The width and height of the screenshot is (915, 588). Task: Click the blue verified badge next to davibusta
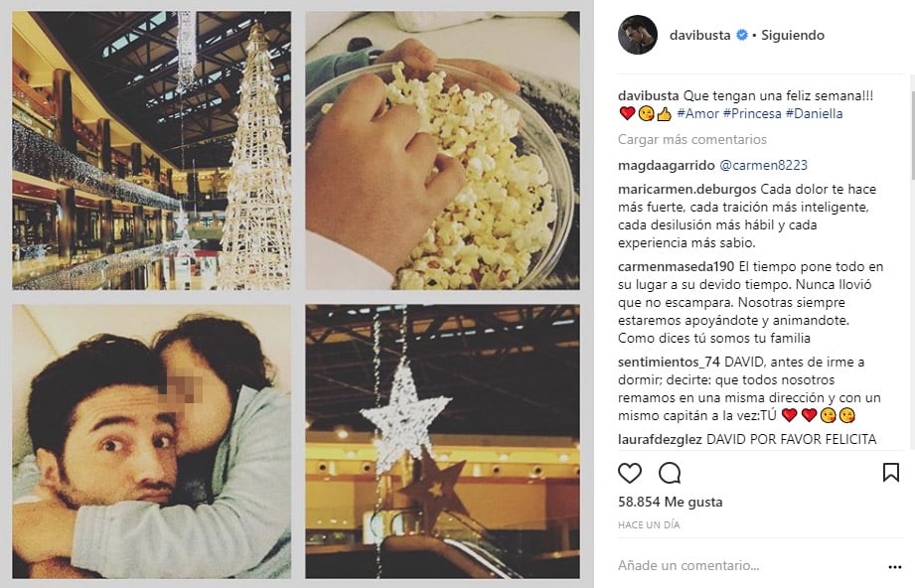(742, 35)
